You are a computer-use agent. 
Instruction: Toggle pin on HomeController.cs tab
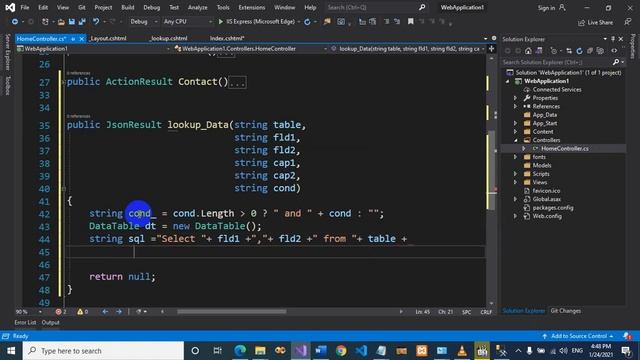click(x=73, y=39)
